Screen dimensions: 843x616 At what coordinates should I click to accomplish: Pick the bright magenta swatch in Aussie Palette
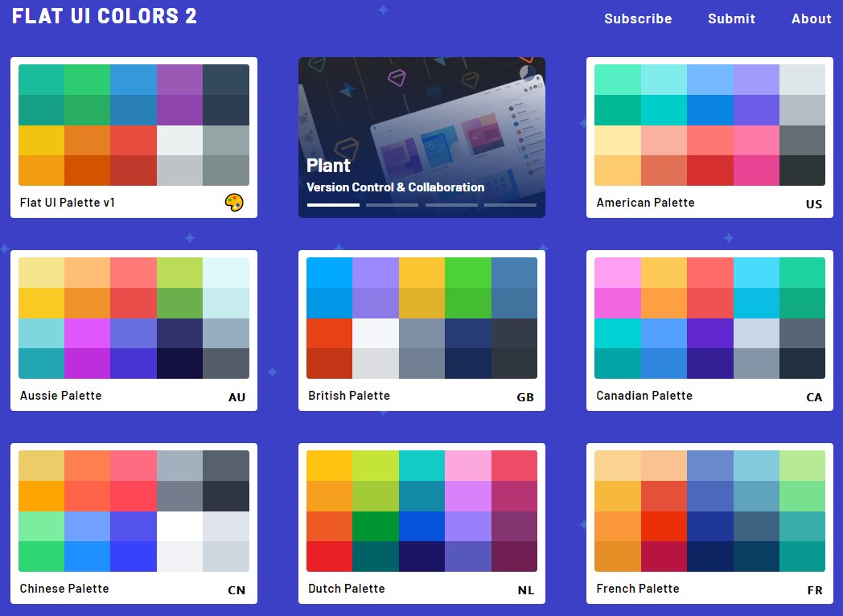87,333
